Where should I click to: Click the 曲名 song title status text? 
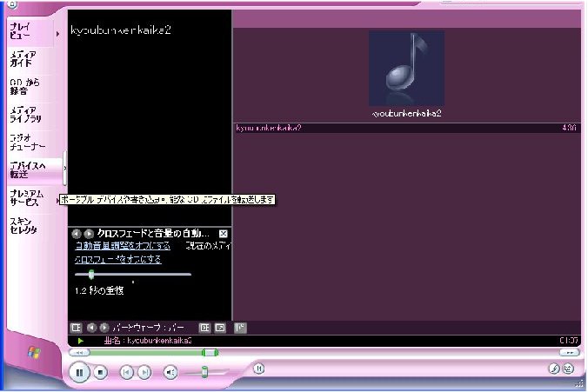(x=148, y=341)
